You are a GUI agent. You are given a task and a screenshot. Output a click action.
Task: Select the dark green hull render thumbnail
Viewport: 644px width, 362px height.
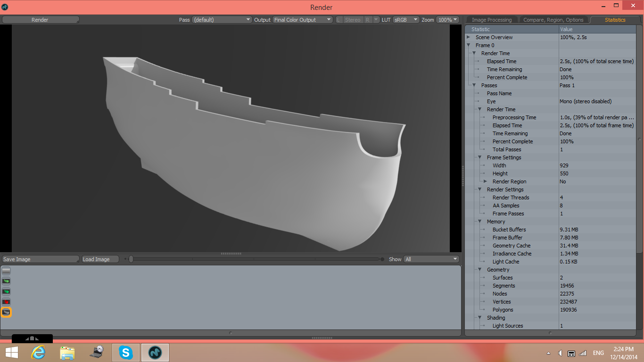pos(6,291)
